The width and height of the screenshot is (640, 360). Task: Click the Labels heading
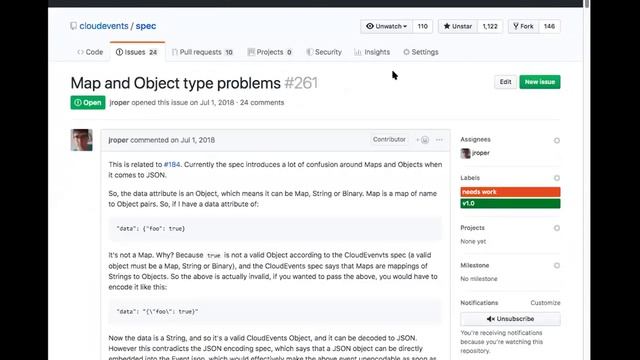point(470,178)
